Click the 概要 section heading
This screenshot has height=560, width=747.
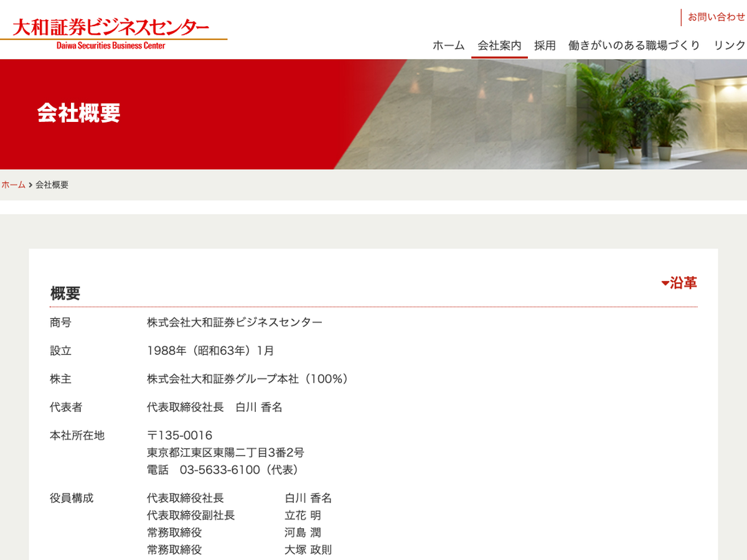65,293
